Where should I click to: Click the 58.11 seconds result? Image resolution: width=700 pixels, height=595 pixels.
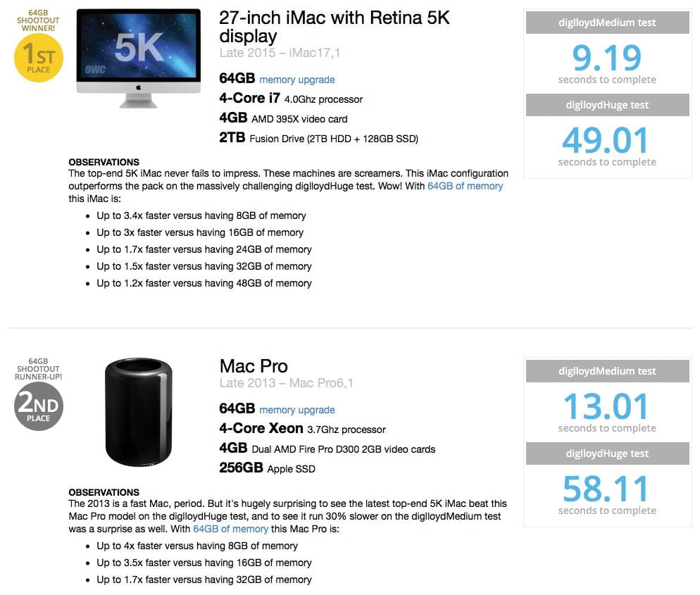(x=607, y=490)
